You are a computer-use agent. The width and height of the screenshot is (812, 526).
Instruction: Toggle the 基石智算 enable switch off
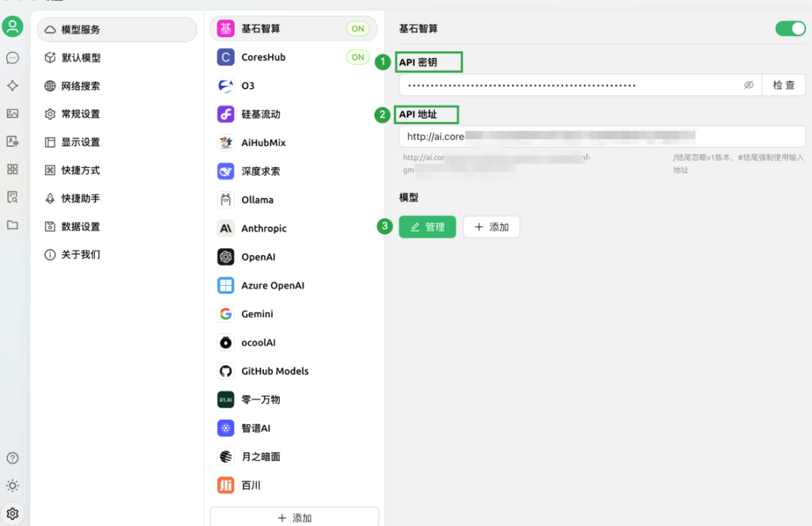pyautogui.click(x=790, y=29)
